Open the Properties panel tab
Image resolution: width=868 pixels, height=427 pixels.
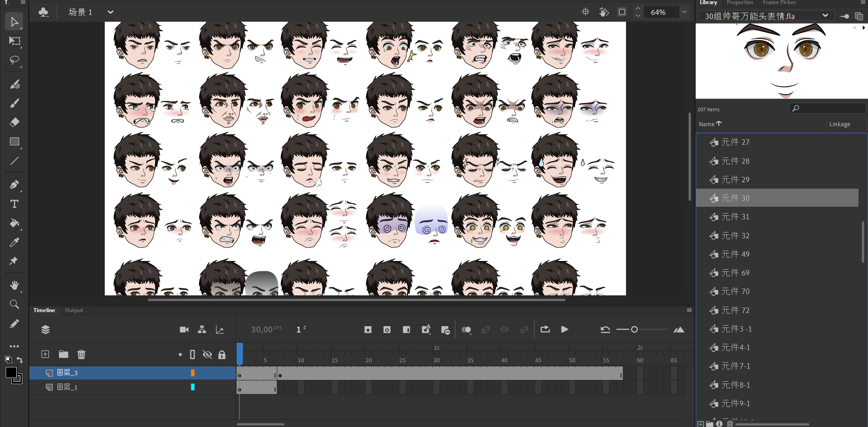[740, 3]
